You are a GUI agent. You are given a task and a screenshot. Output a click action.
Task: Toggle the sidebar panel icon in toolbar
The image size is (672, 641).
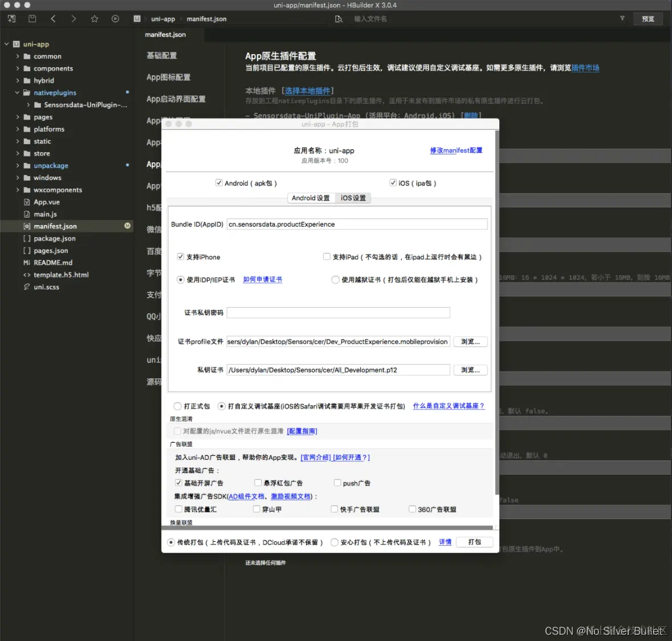tap(11, 19)
